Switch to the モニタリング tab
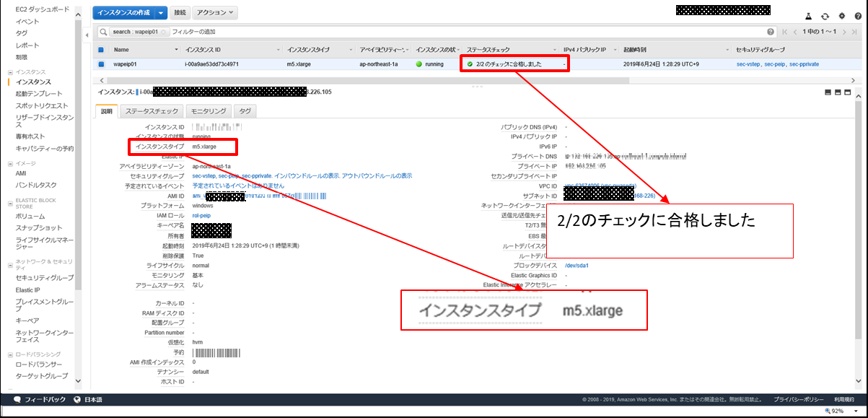This screenshot has width=868, height=418. 209,111
